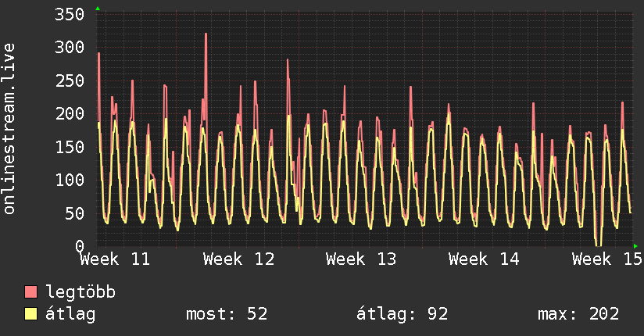Viewport: 644px width, 336px height.
Task: Click the 200 y-axis value
Action: [x=70, y=114]
